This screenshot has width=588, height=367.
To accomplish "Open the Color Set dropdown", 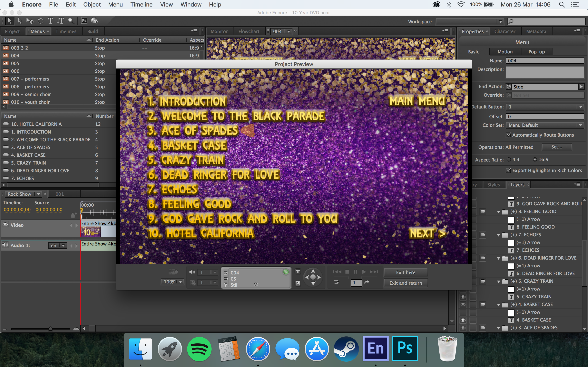I will (x=580, y=125).
